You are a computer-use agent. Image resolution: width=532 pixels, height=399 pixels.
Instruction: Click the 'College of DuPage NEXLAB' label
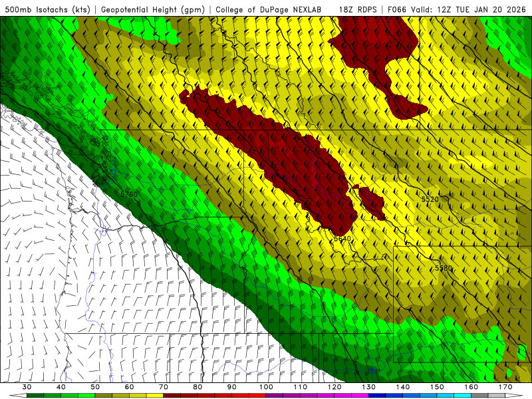(269, 10)
